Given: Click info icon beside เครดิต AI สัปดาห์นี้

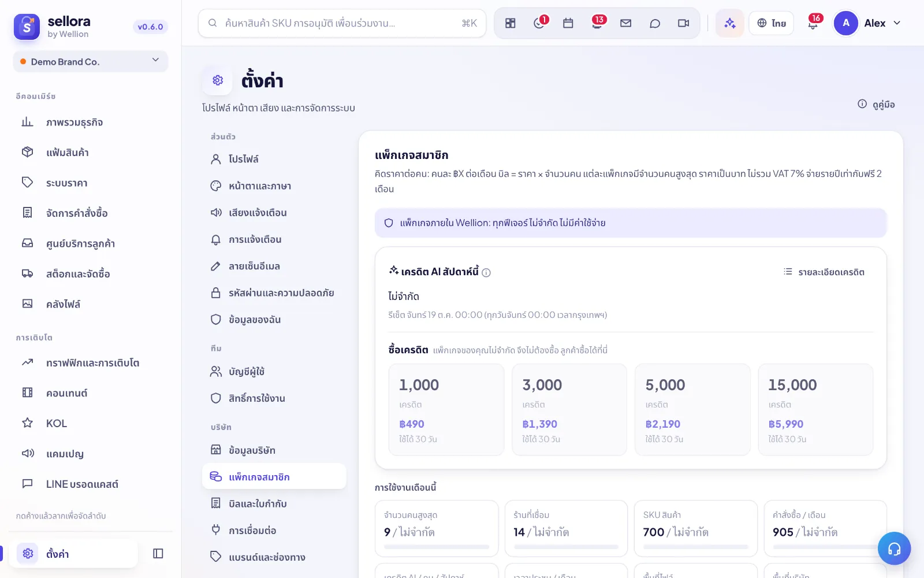Looking at the screenshot, I should pyautogui.click(x=486, y=273).
